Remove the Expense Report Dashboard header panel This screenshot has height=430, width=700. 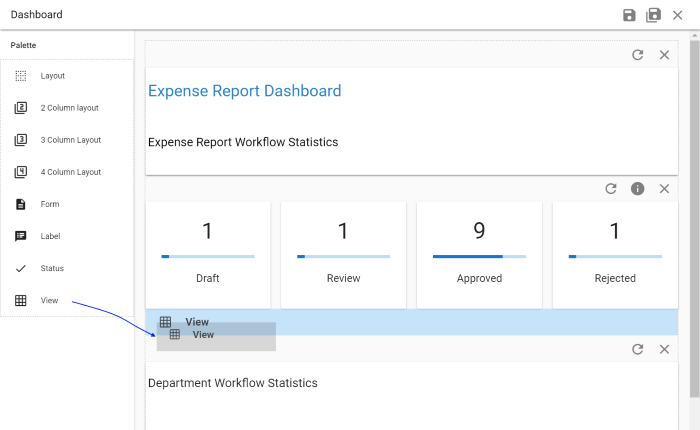coord(664,55)
